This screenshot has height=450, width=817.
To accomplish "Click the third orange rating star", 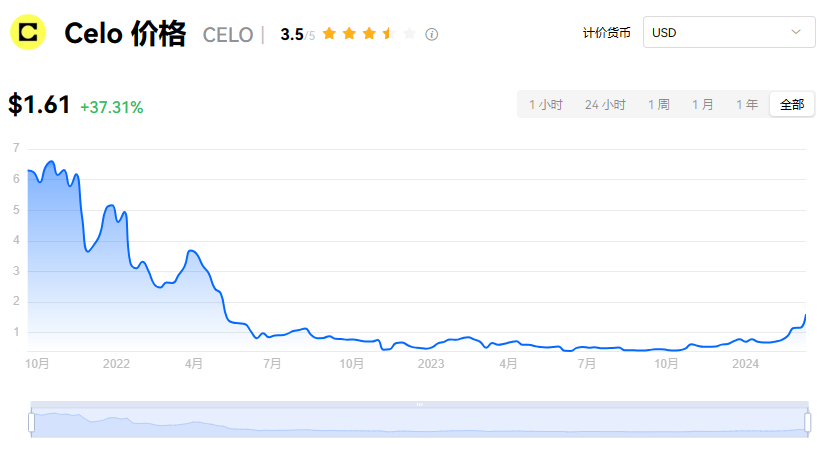I will [x=369, y=34].
